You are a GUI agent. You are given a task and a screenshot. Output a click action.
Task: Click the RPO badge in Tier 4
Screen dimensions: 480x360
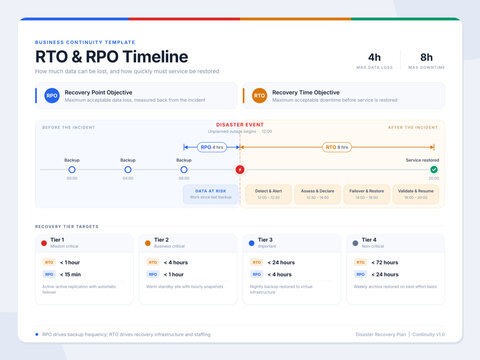tap(361, 274)
